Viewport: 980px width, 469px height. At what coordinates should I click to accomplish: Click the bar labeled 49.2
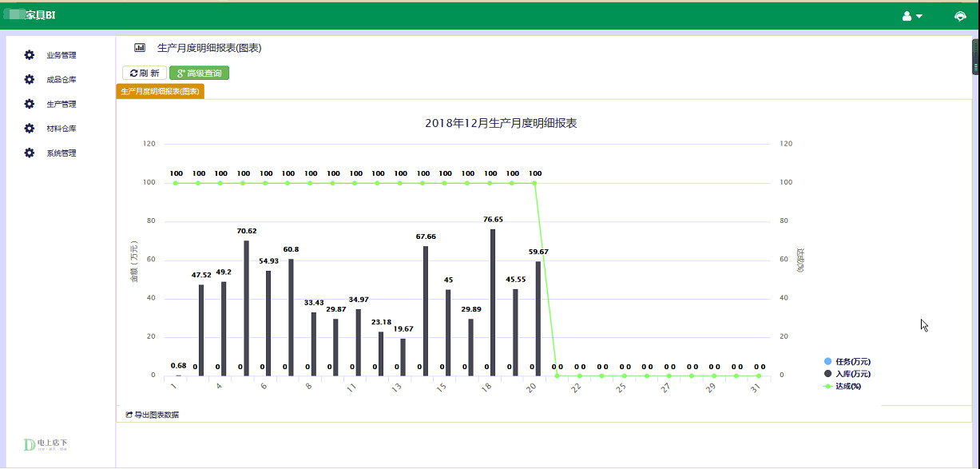224,328
